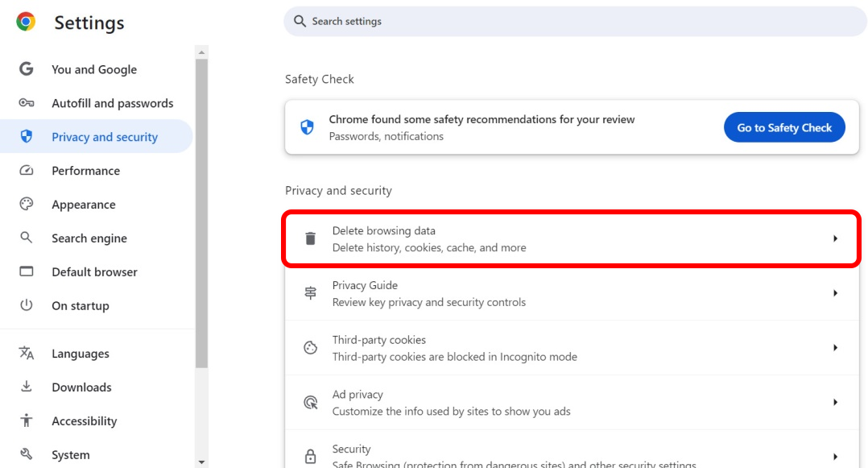Click the sidebar scrollbar thumb
The height and width of the screenshot is (468, 868).
201,213
